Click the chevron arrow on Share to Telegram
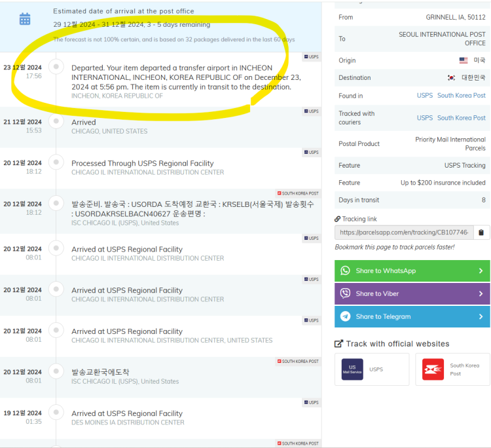Image resolution: width=491 pixels, height=448 pixels. pyautogui.click(x=481, y=316)
